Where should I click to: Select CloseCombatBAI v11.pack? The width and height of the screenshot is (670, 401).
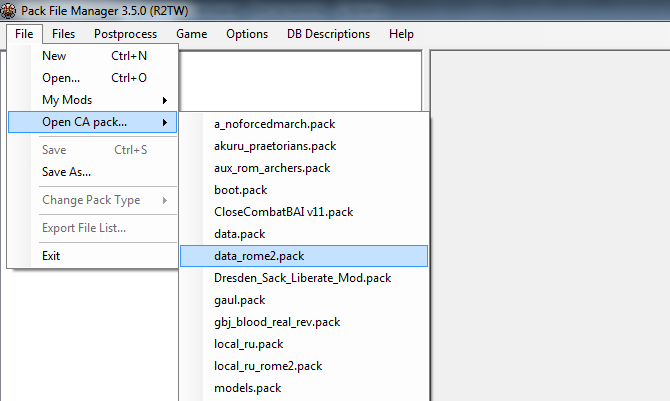(283, 212)
